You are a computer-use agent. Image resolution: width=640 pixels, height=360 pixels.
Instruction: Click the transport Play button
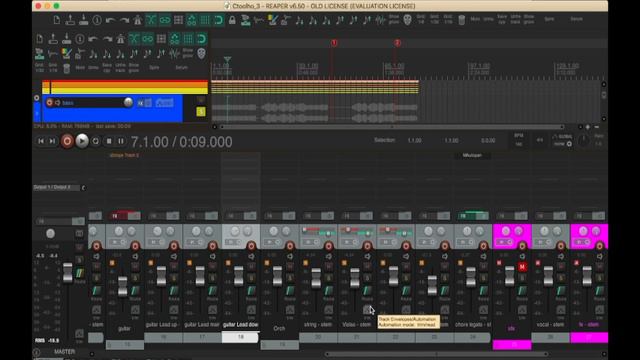(82, 141)
